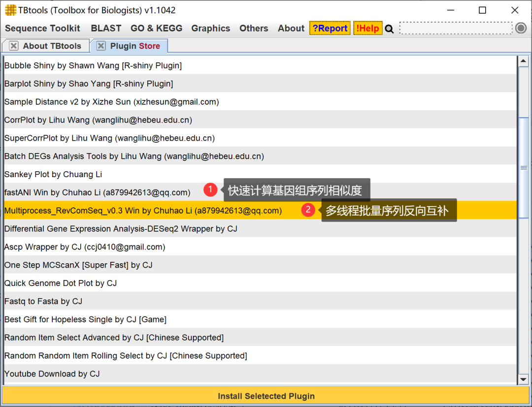Image resolution: width=532 pixels, height=407 pixels.
Task: Switch to the About TBtools tab
Action: (52, 46)
